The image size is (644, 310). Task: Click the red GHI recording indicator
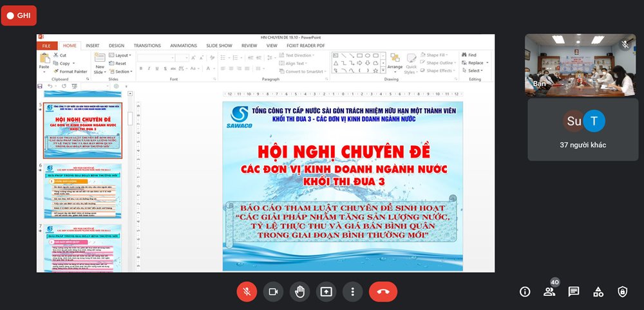[x=19, y=15]
